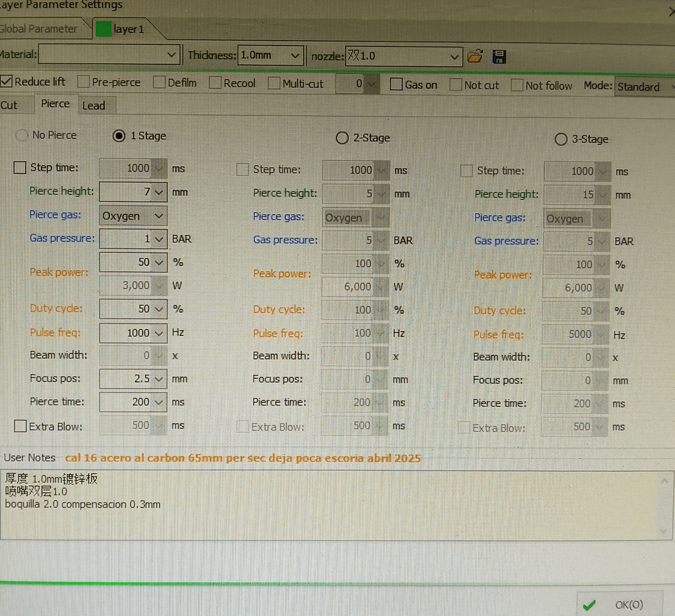Select the Pierce tab
This screenshot has width=675, height=616.
[x=55, y=104]
